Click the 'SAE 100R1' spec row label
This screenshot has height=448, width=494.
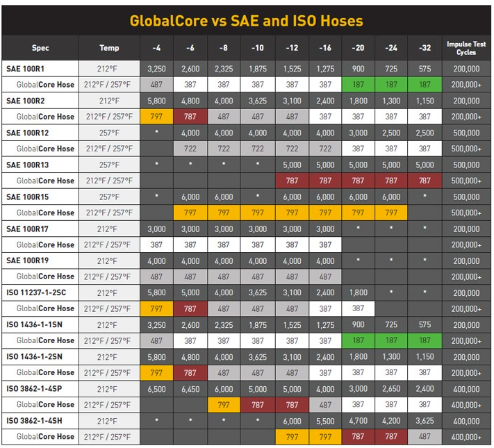click(25, 69)
